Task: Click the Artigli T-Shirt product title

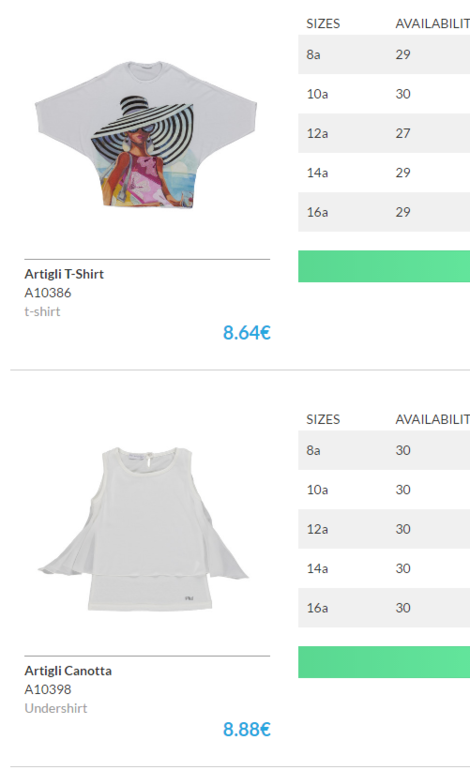Action: (x=64, y=274)
